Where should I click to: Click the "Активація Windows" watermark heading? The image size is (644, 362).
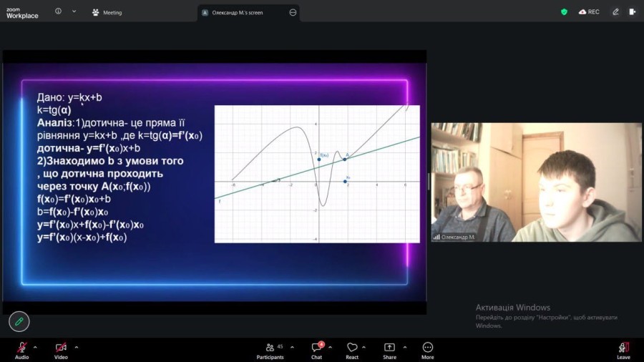(513, 308)
